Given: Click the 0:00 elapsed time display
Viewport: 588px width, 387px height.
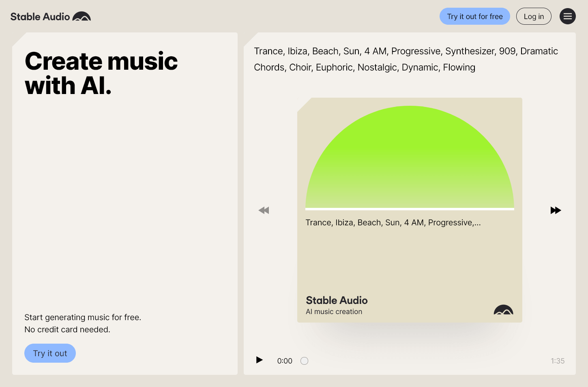Looking at the screenshot, I should pyautogui.click(x=285, y=361).
